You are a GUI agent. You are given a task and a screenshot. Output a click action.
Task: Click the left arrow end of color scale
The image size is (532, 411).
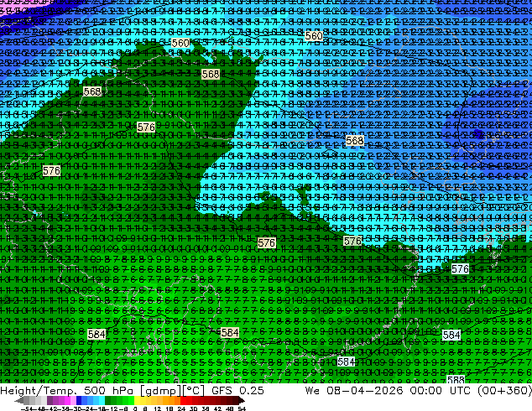pyautogui.click(x=18, y=400)
